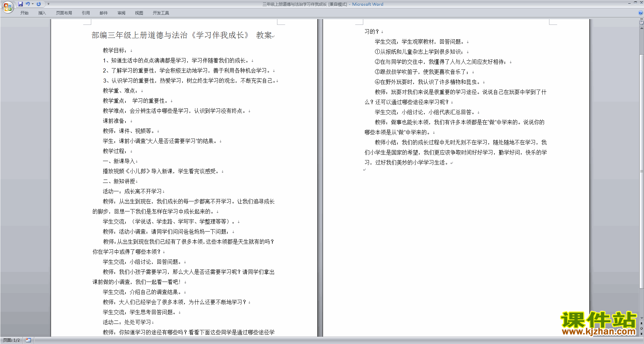
Task: Click the line 教学重点： 学习的重要性。
Action: point(135,101)
